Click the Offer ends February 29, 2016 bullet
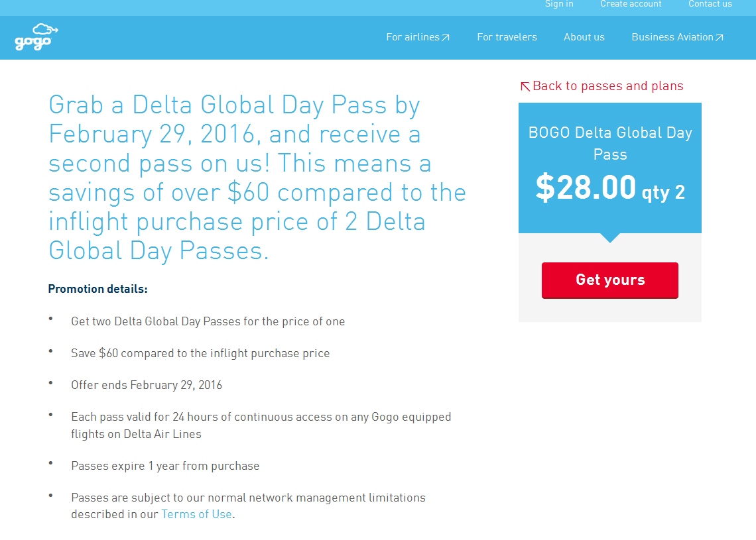 (x=147, y=385)
